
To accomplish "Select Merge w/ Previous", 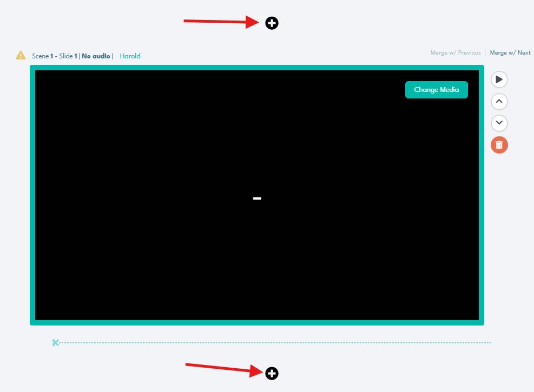I will tap(455, 53).
